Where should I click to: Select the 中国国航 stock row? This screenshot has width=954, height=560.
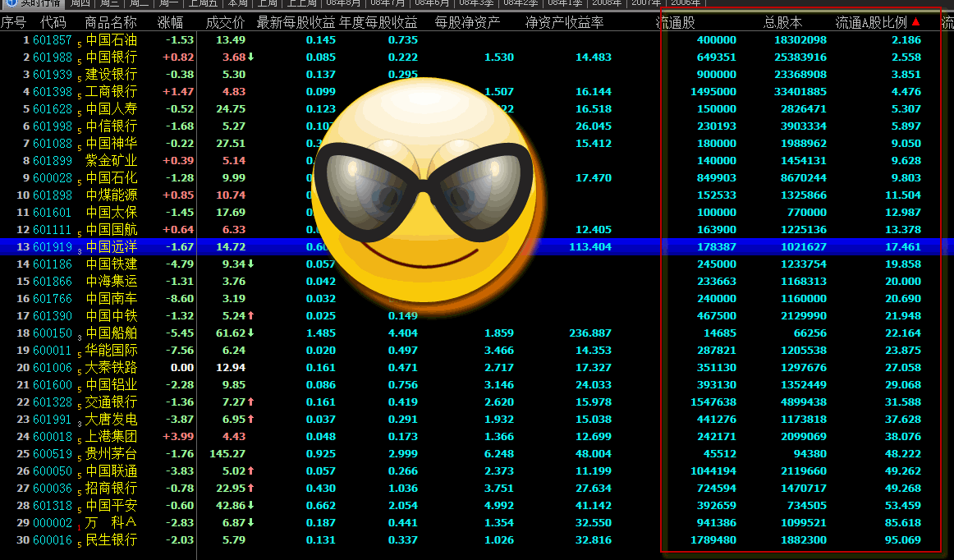click(x=477, y=229)
